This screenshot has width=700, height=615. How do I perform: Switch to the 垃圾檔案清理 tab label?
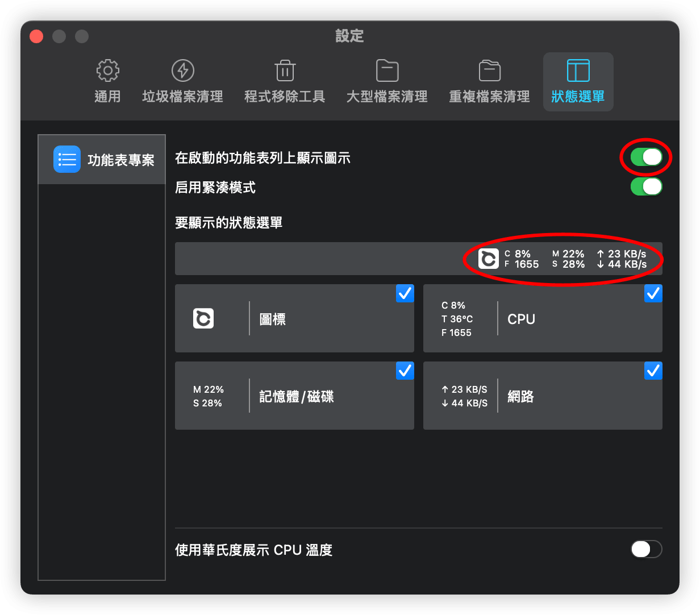coord(182,97)
